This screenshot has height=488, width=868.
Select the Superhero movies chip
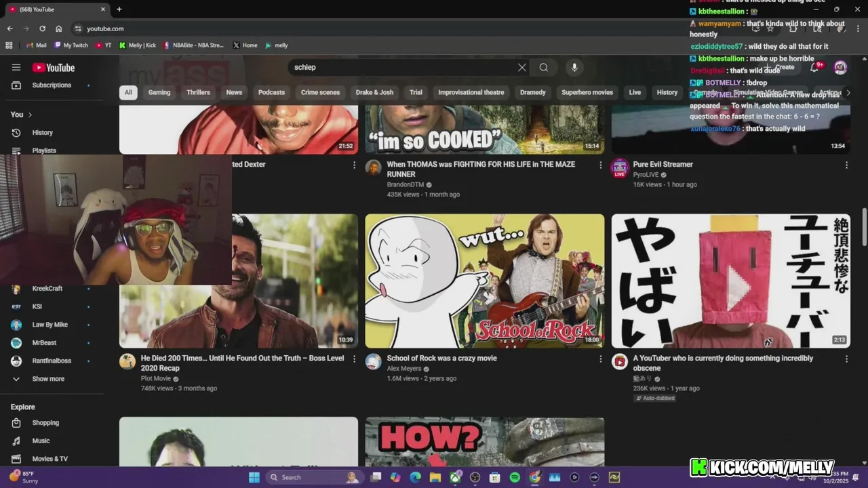coord(587,92)
